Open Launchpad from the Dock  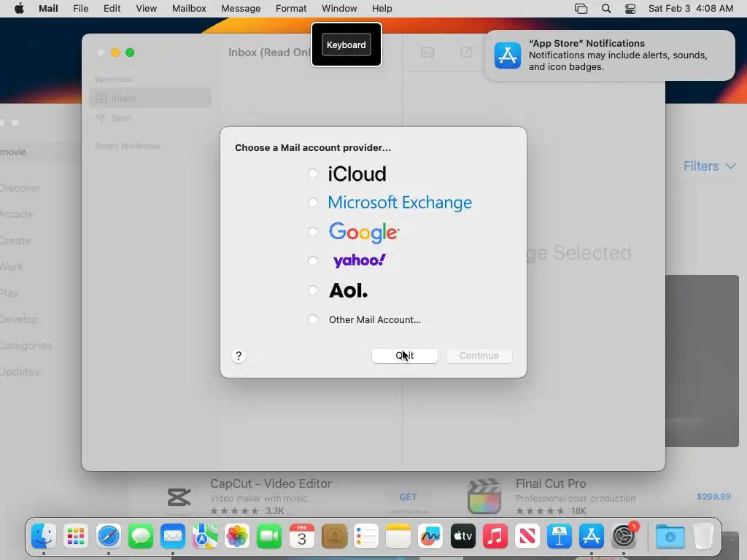pos(76,536)
